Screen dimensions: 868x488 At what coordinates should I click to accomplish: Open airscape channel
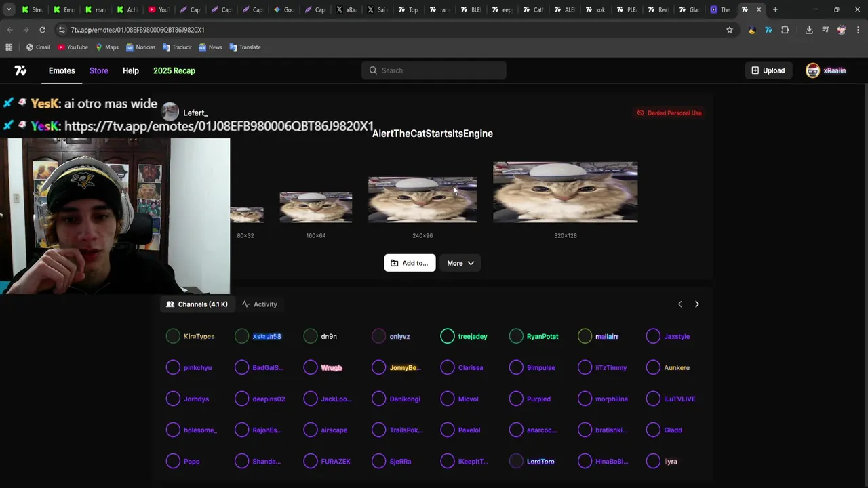pyautogui.click(x=325, y=430)
